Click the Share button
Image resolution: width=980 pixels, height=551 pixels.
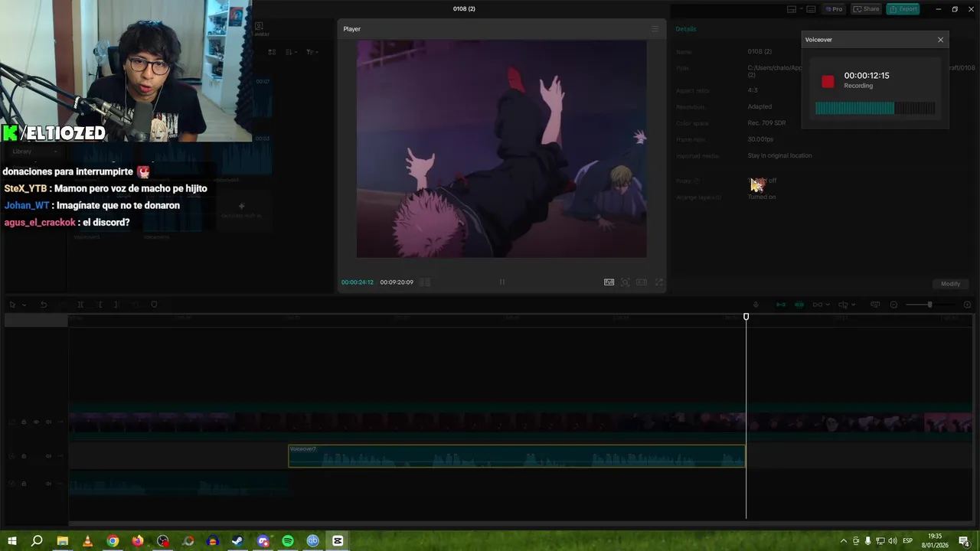tap(867, 9)
